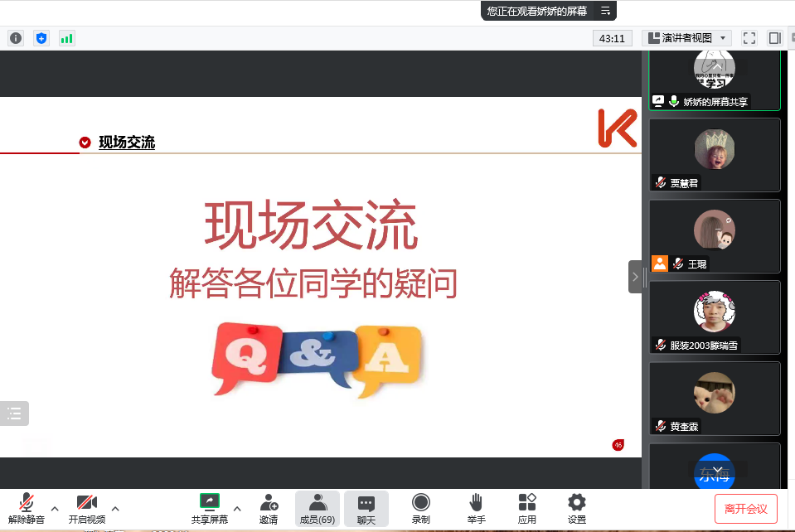Turn on camera via 开启视频
795x532 pixels.
87,508
